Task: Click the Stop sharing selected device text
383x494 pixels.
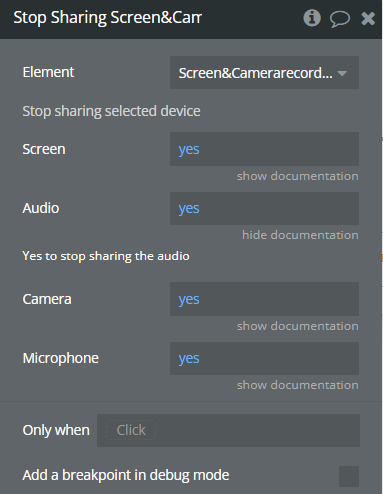Action: tap(111, 111)
